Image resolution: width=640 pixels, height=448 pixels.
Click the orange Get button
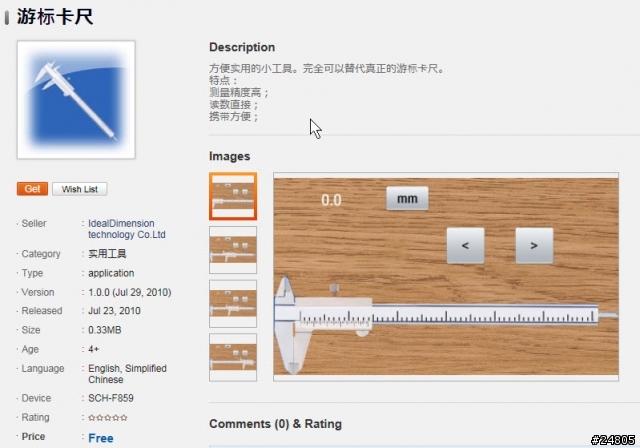(32, 189)
